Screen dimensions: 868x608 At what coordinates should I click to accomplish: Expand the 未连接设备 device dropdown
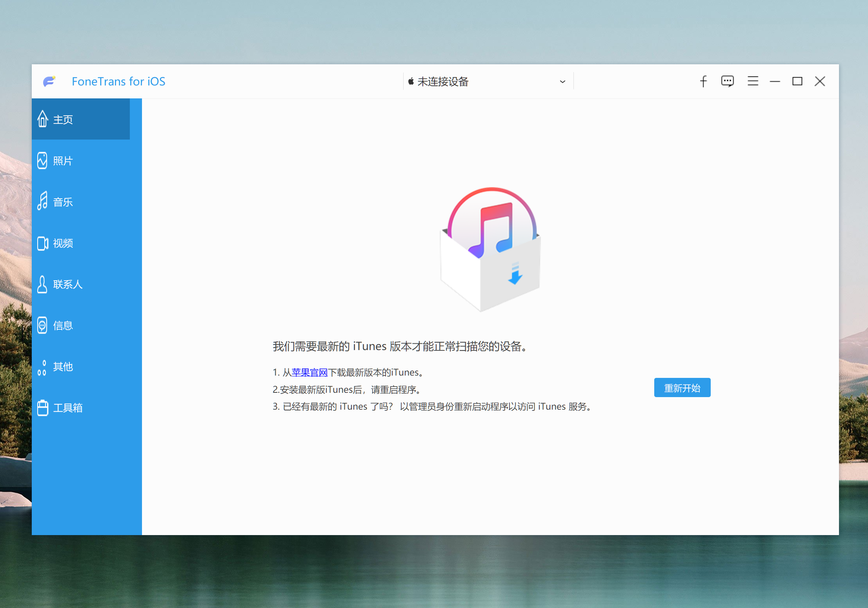click(x=488, y=81)
